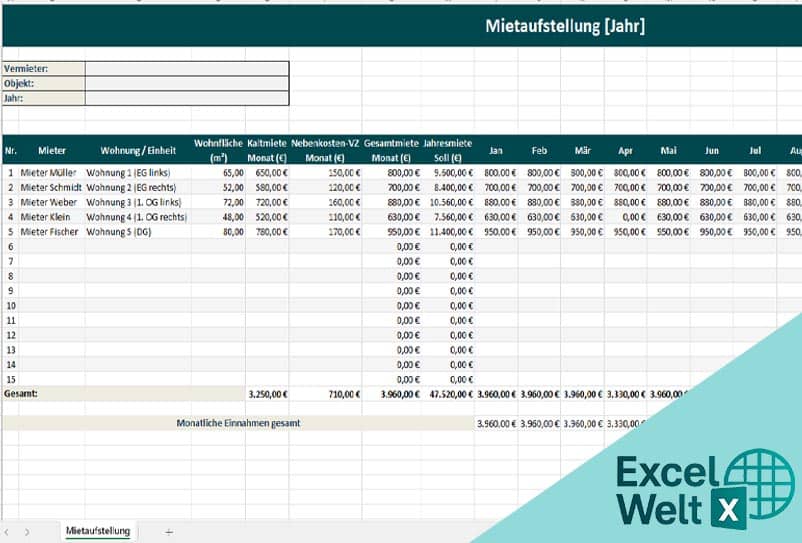Click the Jahresmiete Soll column header

[x=447, y=150]
